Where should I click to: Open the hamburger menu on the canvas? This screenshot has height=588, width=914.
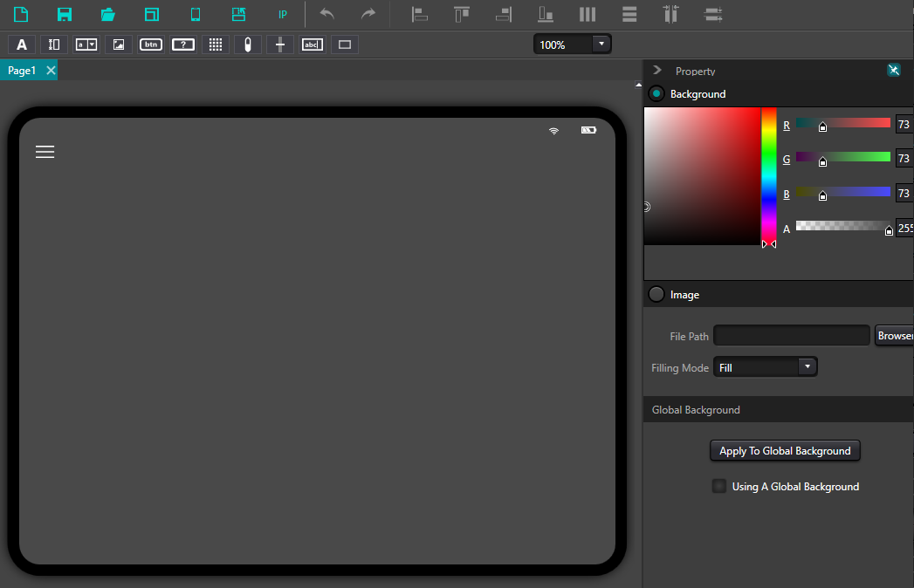coord(45,152)
